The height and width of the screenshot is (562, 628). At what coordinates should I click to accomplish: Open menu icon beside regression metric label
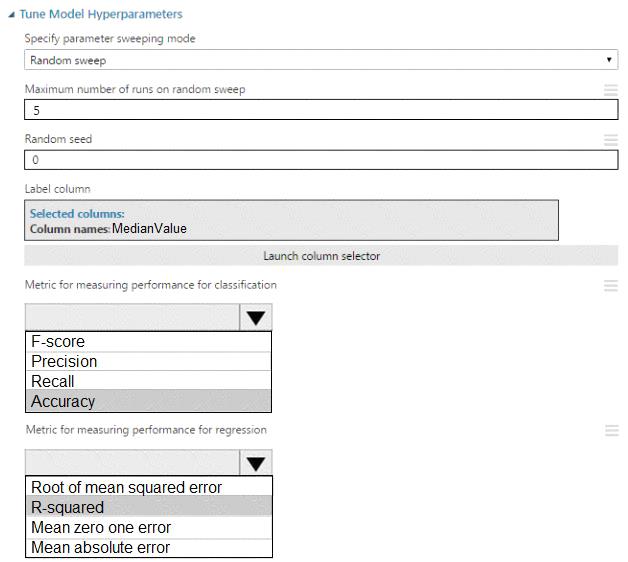[x=610, y=431]
